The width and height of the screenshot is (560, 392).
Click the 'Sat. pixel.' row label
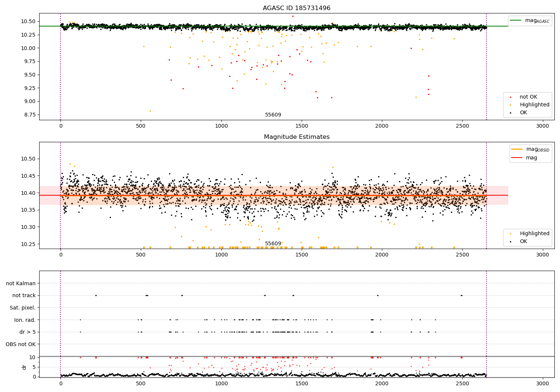[23, 308]
